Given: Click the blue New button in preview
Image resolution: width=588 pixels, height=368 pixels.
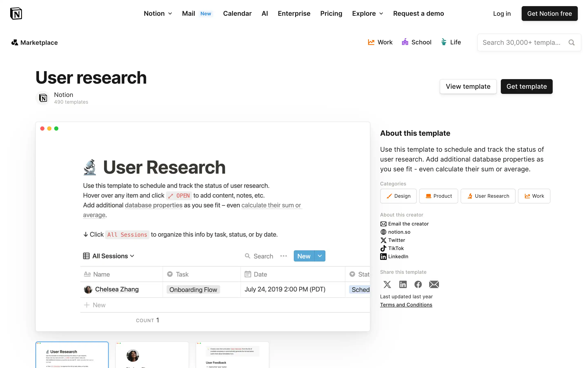Looking at the screenshot, I should (x=304, y=256).
